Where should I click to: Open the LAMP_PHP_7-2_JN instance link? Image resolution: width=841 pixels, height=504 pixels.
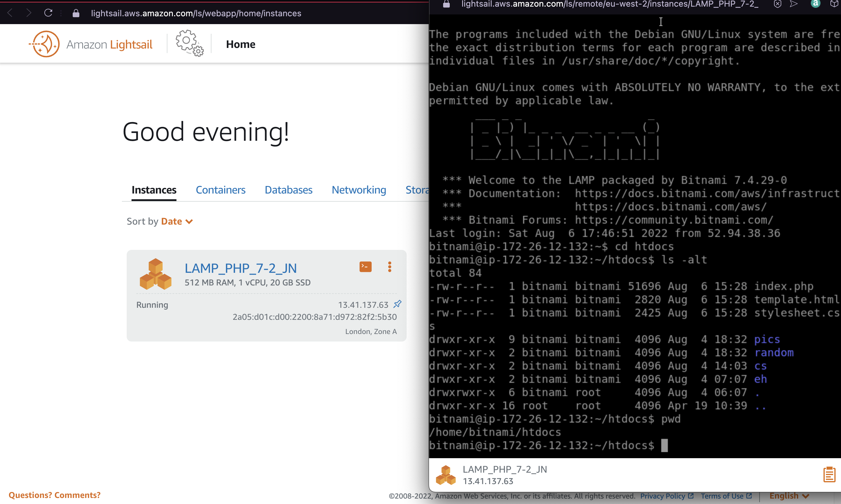(241, 268)
